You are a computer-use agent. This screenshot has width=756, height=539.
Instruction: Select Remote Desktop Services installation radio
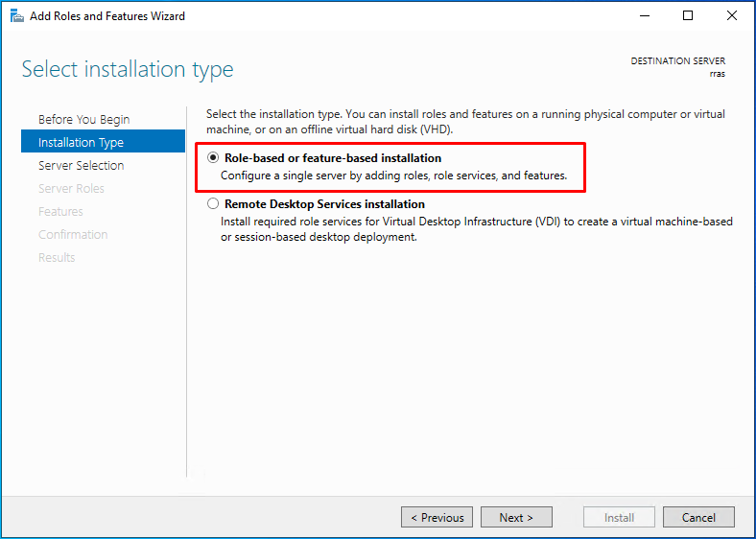(x=213, y=204)
